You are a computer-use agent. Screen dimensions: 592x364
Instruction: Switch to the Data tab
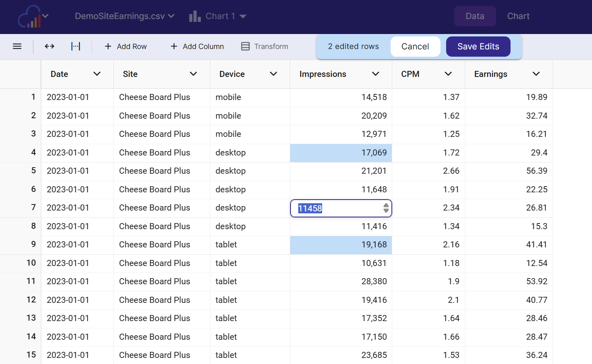tap(475, 16)
